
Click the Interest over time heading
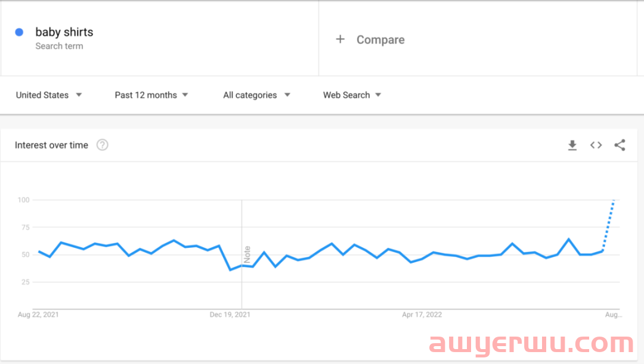[51, 145]
